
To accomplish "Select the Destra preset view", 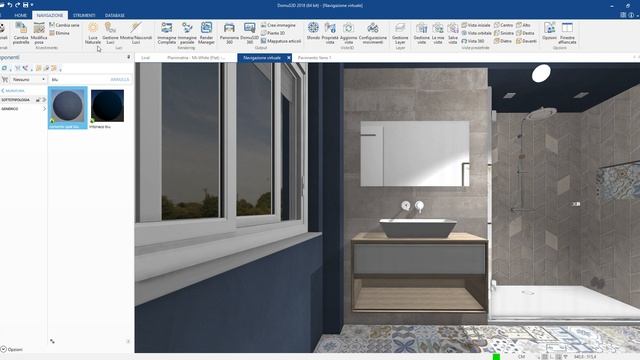I will (x=525, y=33).
